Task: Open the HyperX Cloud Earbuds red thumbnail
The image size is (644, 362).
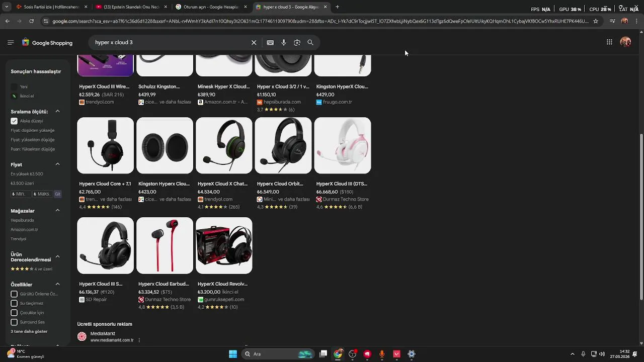Action: coord(165,245)
